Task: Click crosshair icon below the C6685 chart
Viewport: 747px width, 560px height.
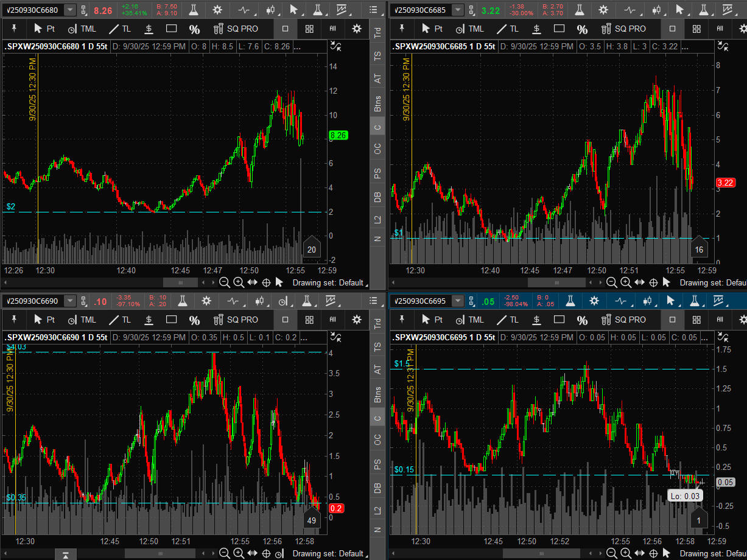Action: click(x=653, y=282)
